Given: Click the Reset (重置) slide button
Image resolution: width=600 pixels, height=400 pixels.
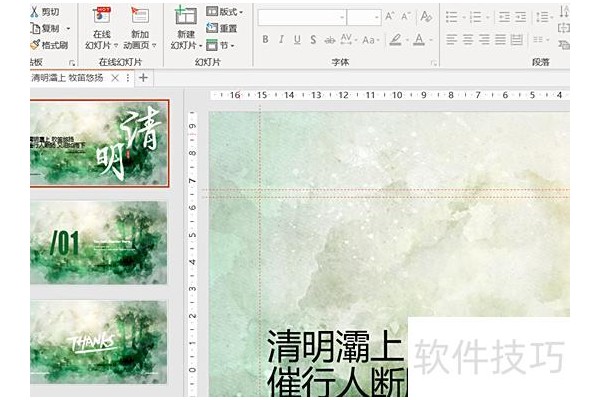Looking at the screenshot, I should coord(222,28).
